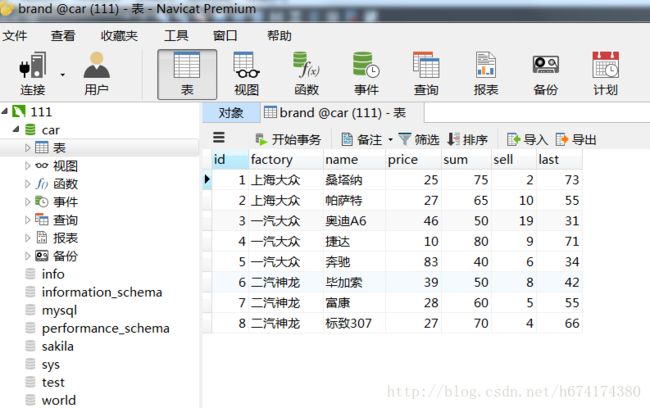Expand the 函数 functions tree node

tap(27, 184)
